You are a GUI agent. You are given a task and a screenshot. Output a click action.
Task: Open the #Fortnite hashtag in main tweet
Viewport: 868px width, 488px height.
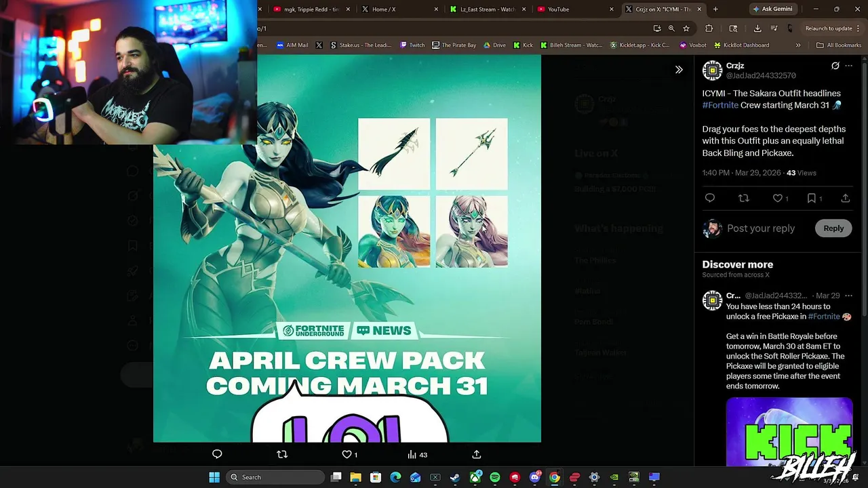(x=720, y=105)
